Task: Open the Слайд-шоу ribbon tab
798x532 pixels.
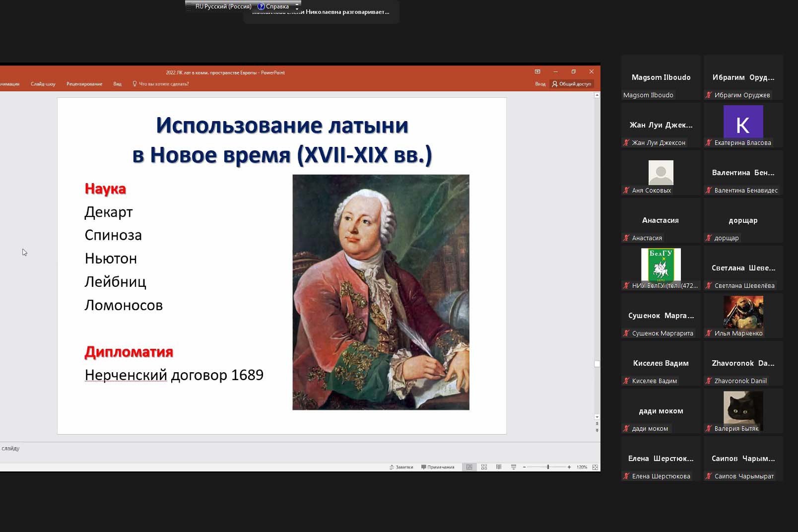Action: coord(43,84)
